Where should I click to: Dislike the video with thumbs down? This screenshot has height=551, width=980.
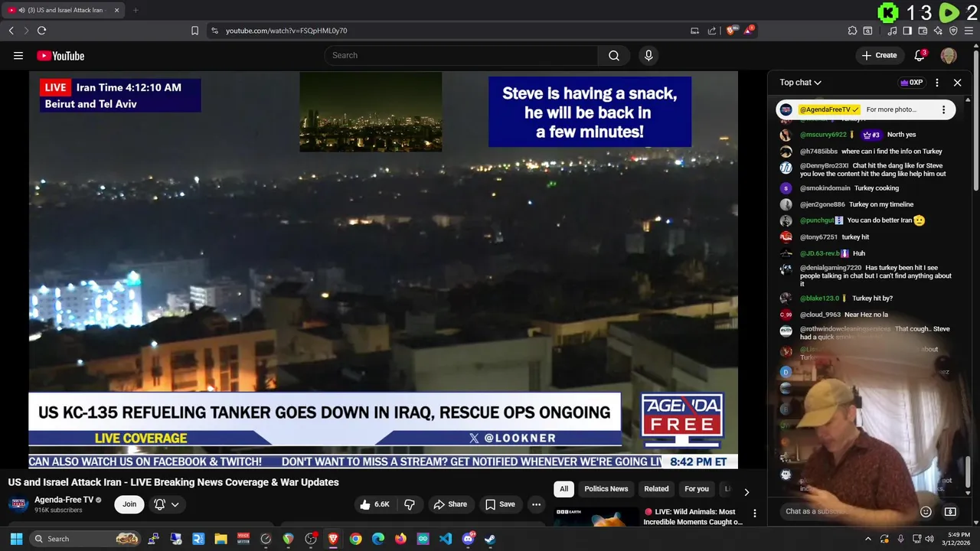coord(410,504)
